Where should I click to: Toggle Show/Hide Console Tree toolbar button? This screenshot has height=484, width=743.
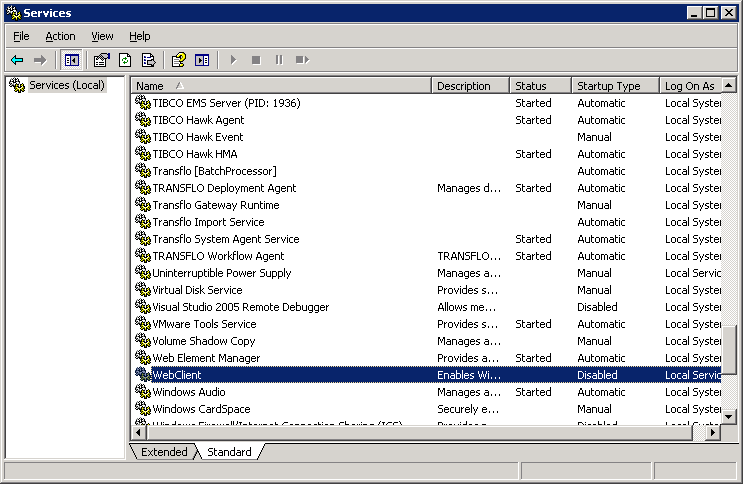pyautogui.click(x=72, y=60)
